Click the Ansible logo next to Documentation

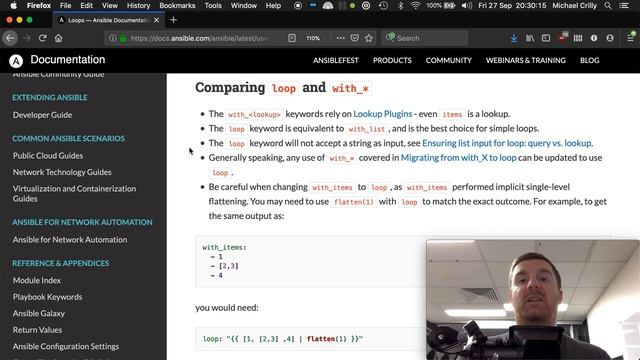(x=16, y=61)
